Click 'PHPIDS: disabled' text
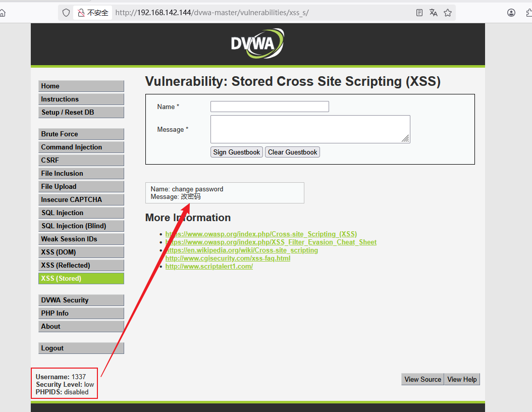Image resolution: width=532 pixels, height=412 pixels. pos(62,392)
